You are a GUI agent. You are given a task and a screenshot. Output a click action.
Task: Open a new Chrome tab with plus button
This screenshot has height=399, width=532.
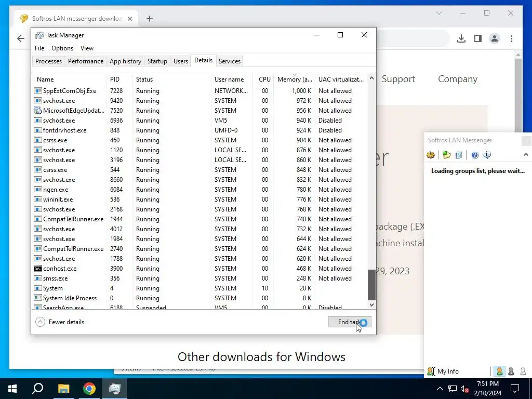pyautogui.click(x=150, y=19)
